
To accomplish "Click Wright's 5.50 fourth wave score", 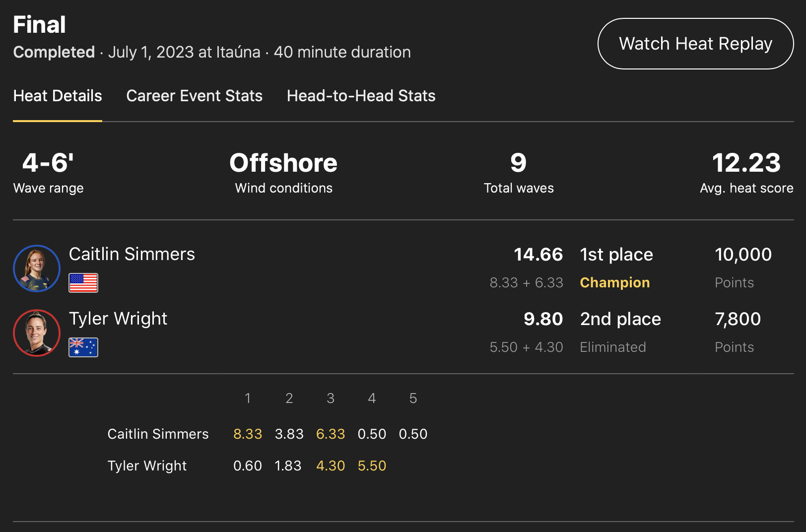I will (x=372, y=466).
